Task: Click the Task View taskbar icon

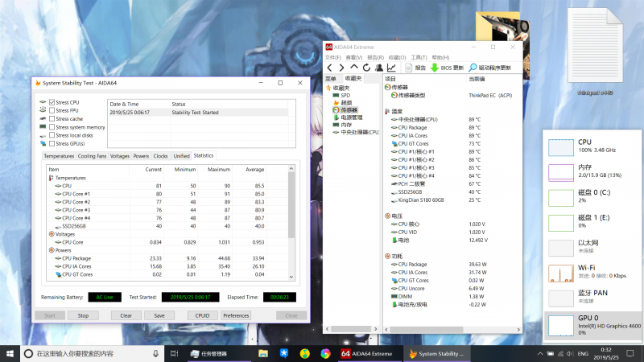Action: 174,353
